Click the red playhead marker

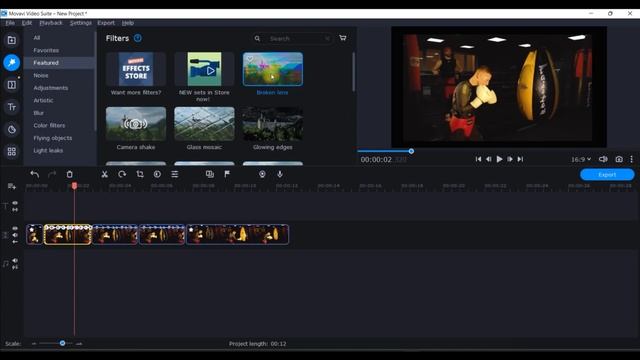point(74,186)
